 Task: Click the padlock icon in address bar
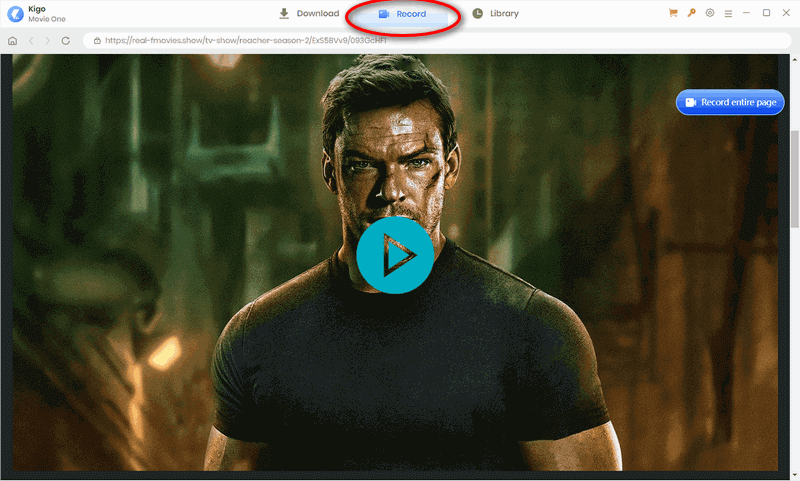pos(97,41)
